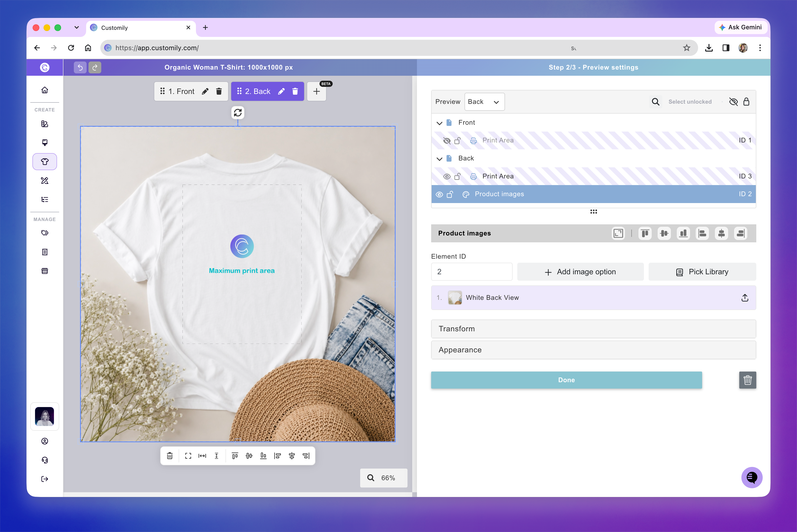Align center horizontally icon in Product images header
This screenshot has height=532, width=797.
(721, 233)
